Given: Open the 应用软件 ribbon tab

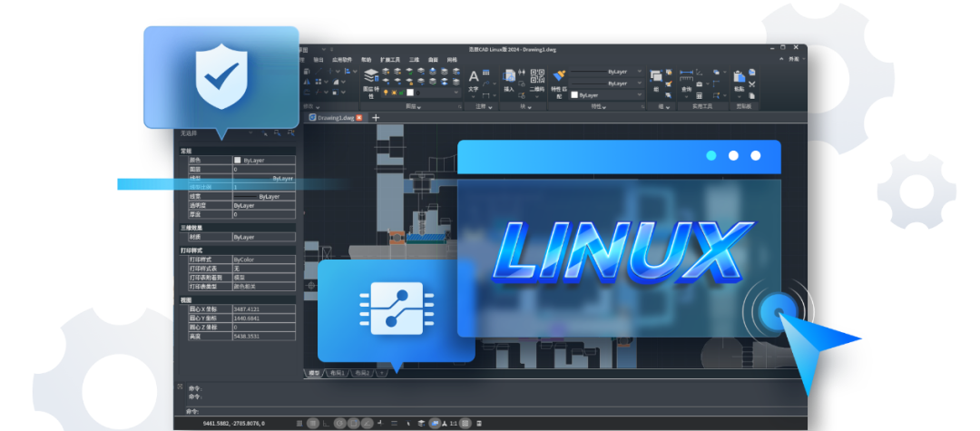Looking at the screenshot, I should point(342,59).
